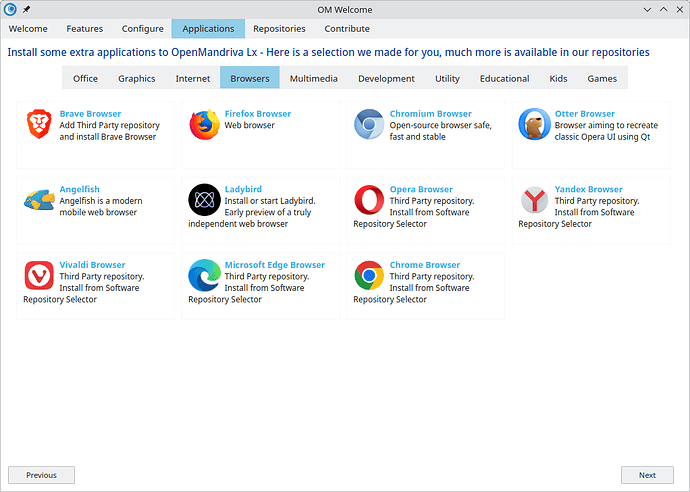
Task: Click the Previous button
Action: tap(41, 475)
